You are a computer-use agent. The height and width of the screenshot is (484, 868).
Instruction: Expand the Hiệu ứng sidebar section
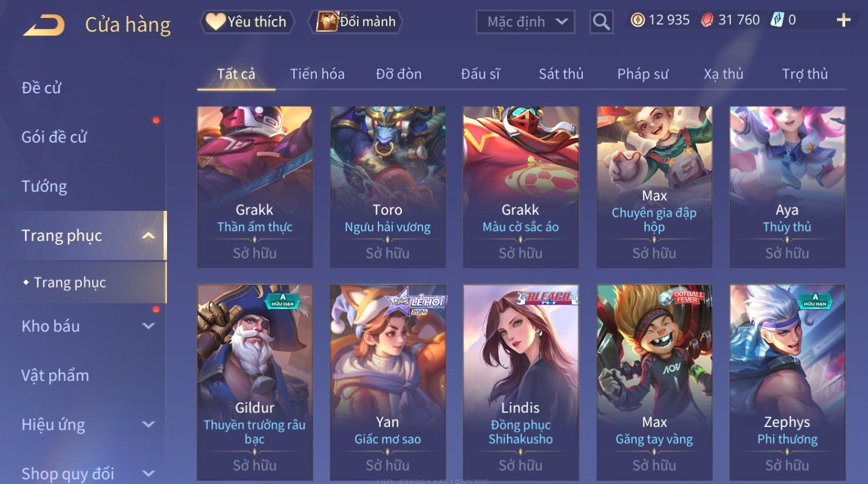click(x=148, y=425)
